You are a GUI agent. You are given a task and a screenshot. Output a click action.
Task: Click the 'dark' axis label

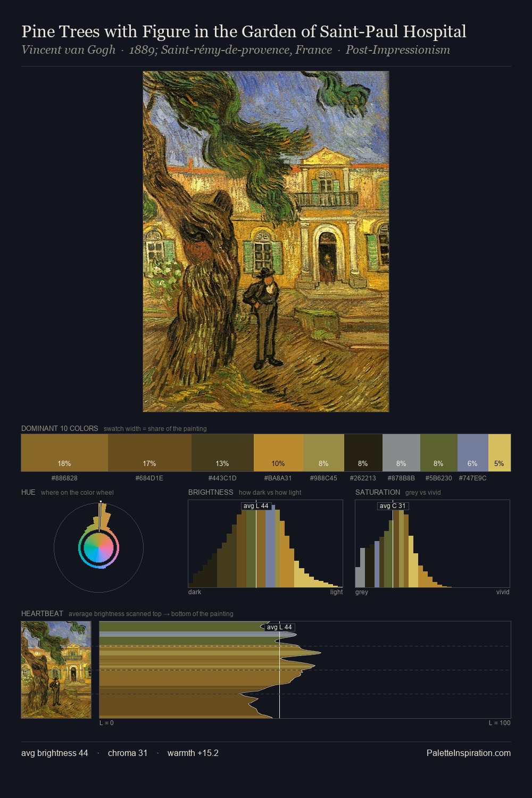tap(195, 592)
